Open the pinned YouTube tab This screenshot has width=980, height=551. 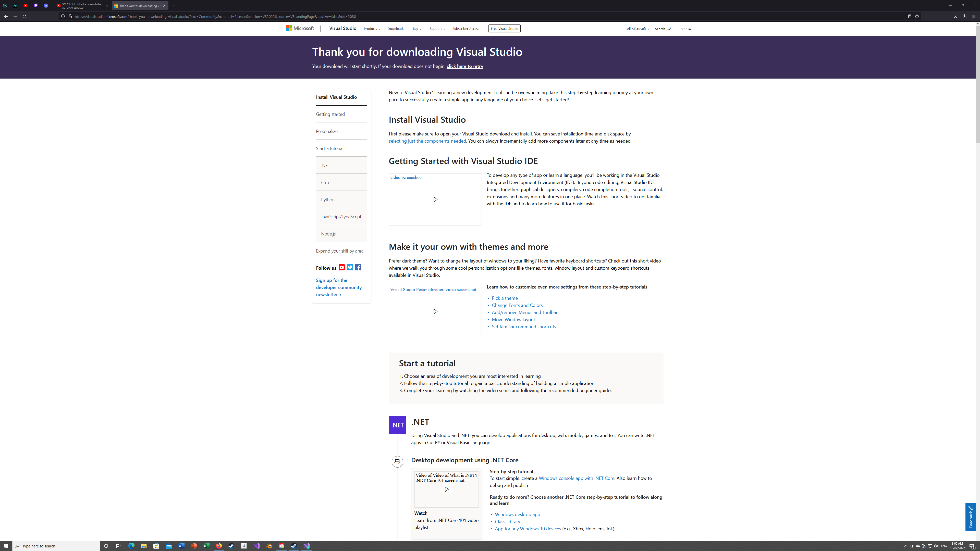click(x=26, y=6)
